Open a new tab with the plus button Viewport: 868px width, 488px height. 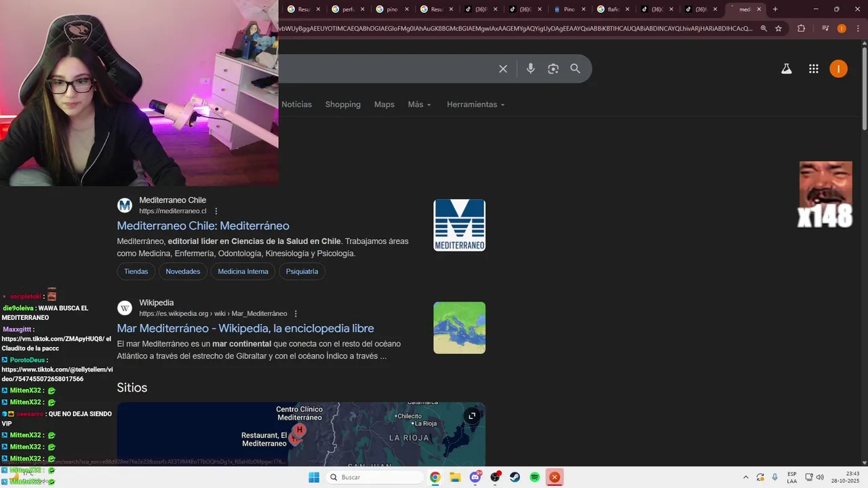click(775, 9)
